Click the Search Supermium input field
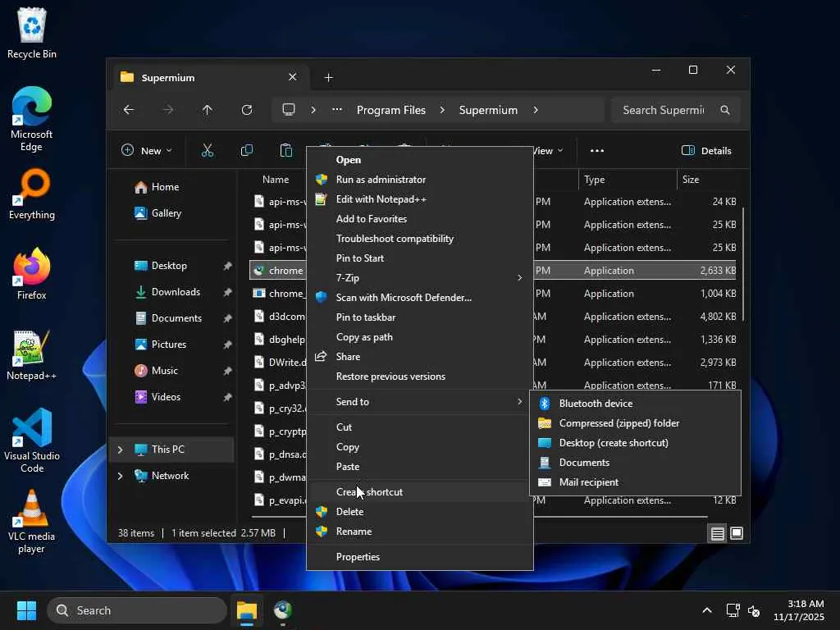Viewport: 840px width, 630px height. [676, 110]
